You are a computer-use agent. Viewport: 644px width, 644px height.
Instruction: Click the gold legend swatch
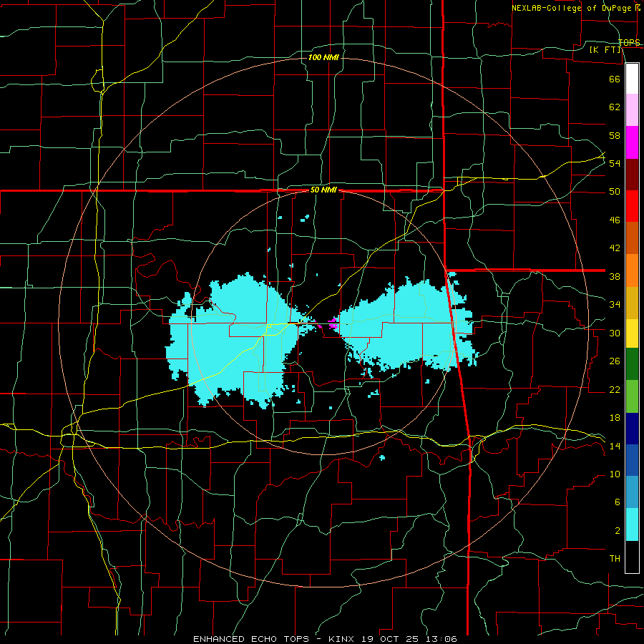632,303
